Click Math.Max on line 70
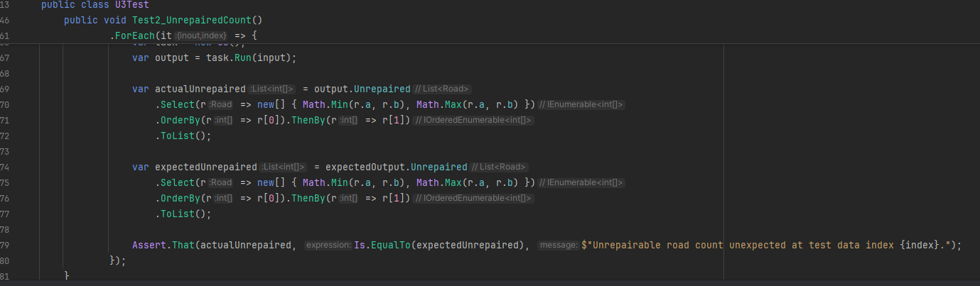This screenshot has width=980, height=286. pos(439,104)
